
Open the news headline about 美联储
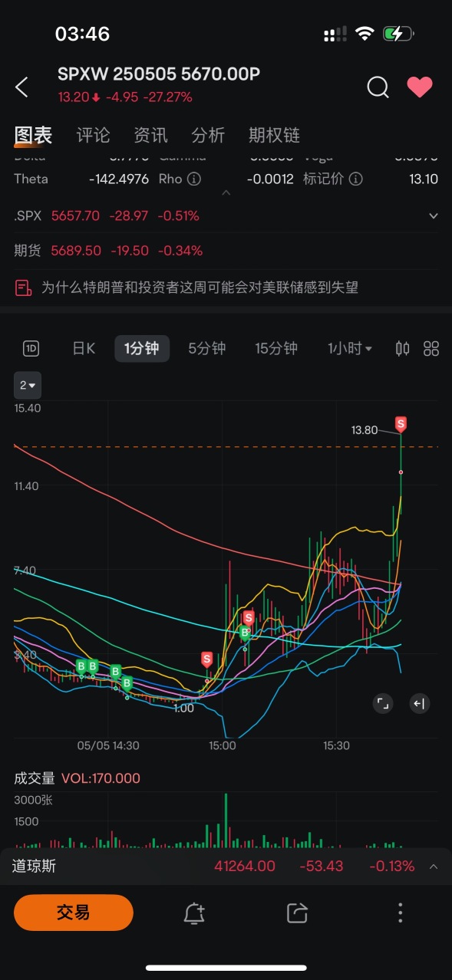200,288
